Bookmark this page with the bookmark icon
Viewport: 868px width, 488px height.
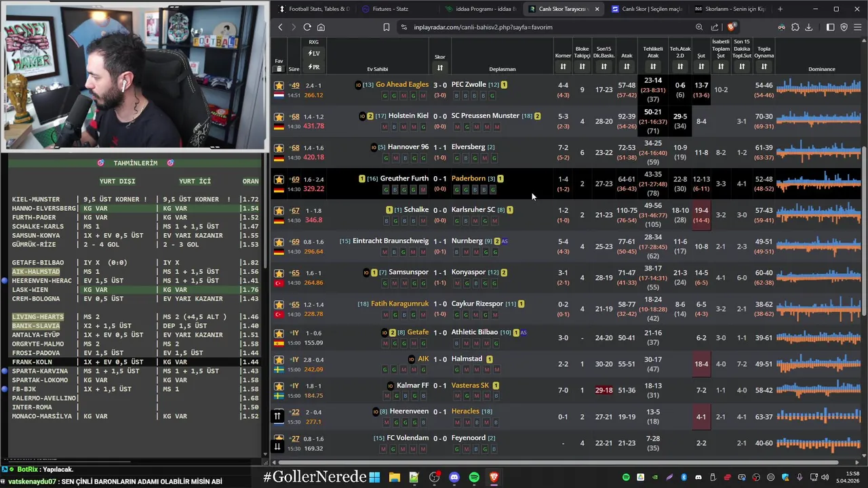point(386,27)
